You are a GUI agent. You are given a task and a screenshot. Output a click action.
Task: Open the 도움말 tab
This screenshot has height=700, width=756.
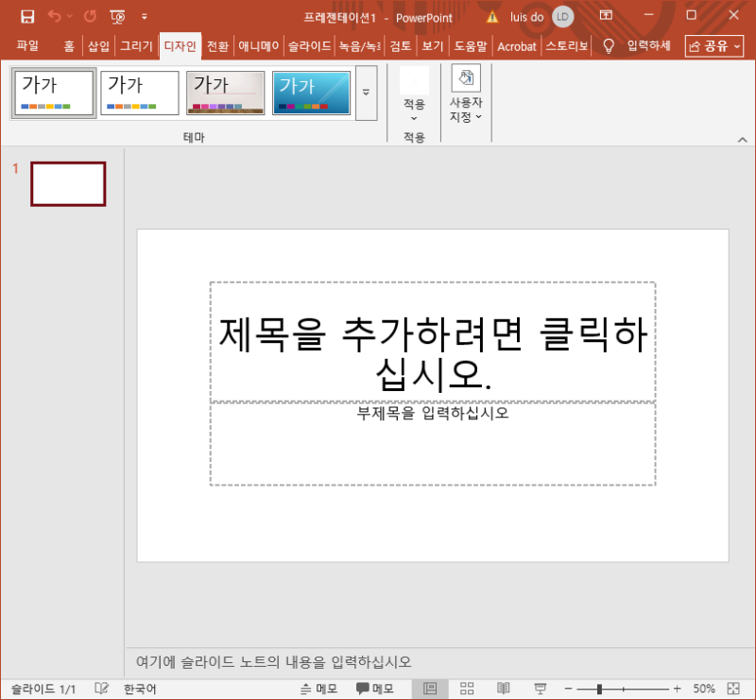(x=471, y=46)
